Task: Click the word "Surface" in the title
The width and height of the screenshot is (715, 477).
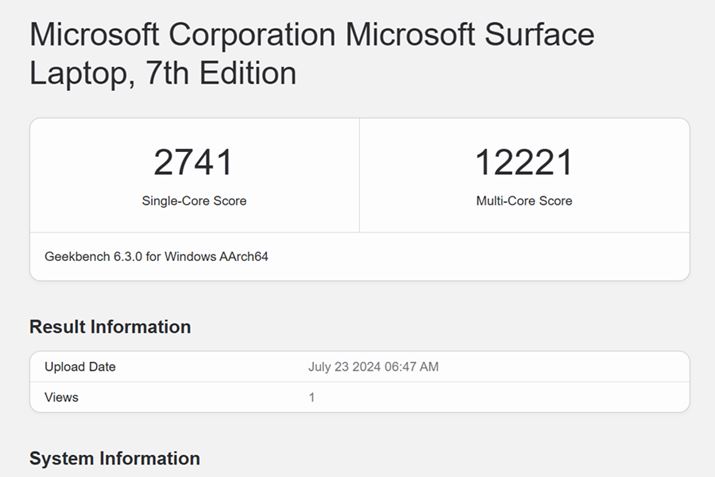Action: [540, 35]
